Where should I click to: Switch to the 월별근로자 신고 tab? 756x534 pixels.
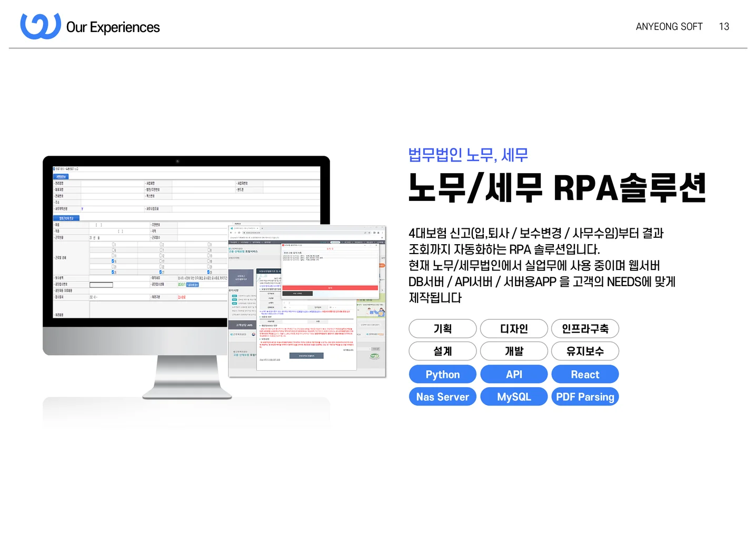[x=67, y=218]
